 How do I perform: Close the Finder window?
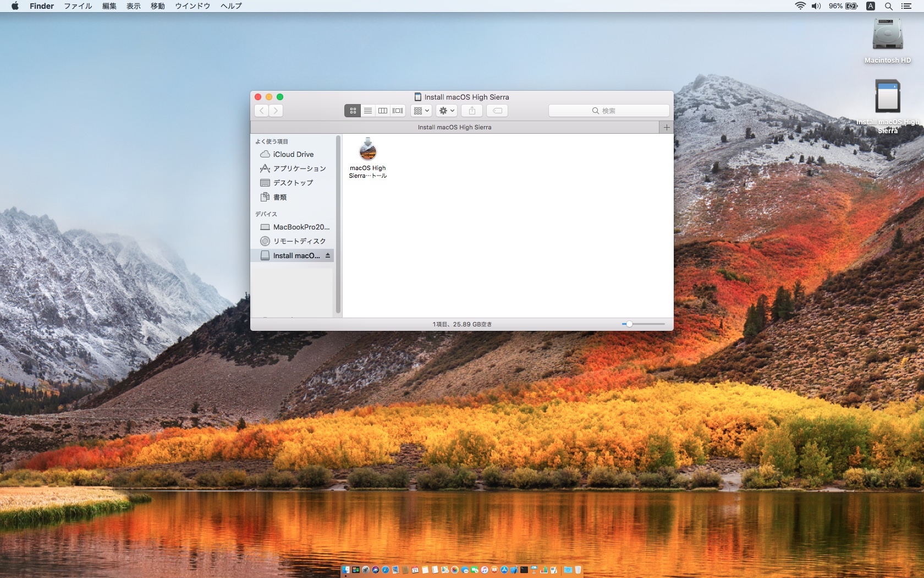(258, 97)
